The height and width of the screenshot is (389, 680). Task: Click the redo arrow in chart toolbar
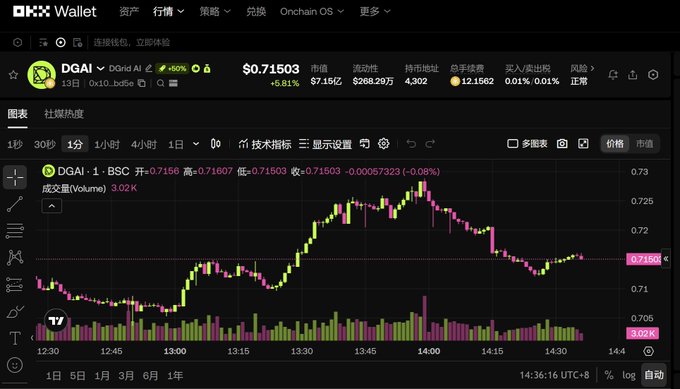tap(430, 144)
